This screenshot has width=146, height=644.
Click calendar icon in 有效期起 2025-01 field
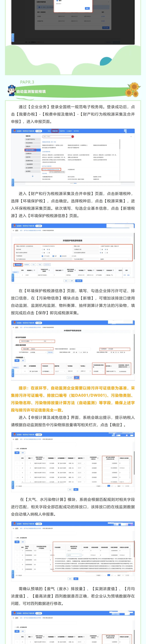[x=77, y=371]
